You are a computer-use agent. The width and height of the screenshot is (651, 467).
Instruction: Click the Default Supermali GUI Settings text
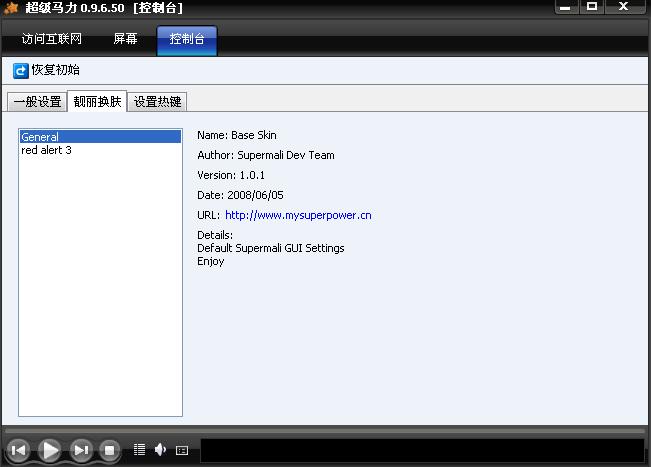271,248
